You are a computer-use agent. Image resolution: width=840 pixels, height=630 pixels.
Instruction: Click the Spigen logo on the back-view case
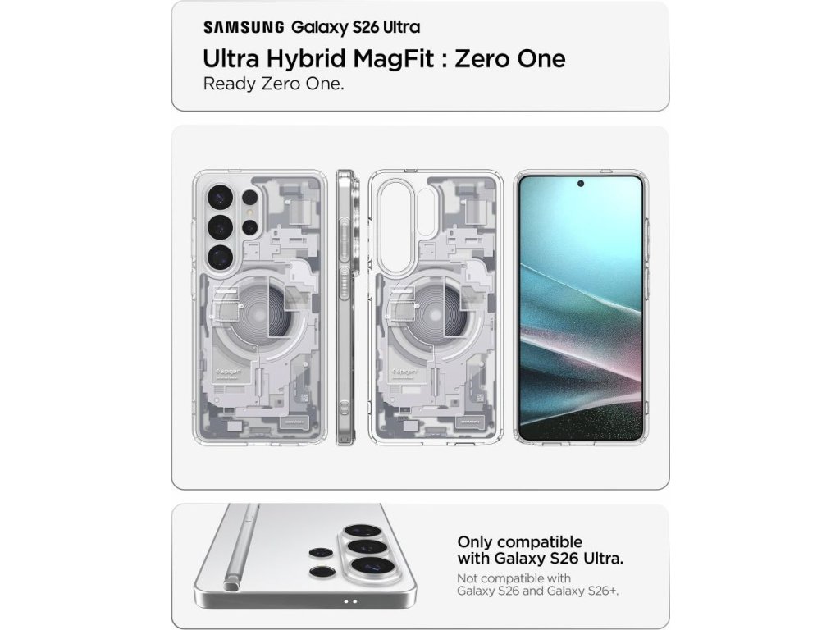pyautogui.click(x=228, y=372)
